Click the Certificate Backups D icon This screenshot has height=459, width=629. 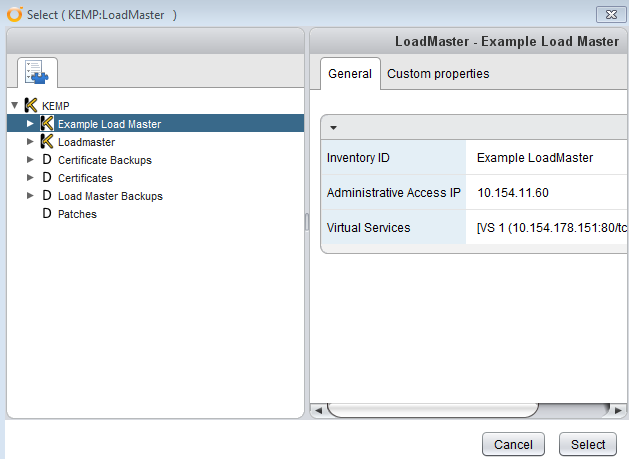(47, 160)
